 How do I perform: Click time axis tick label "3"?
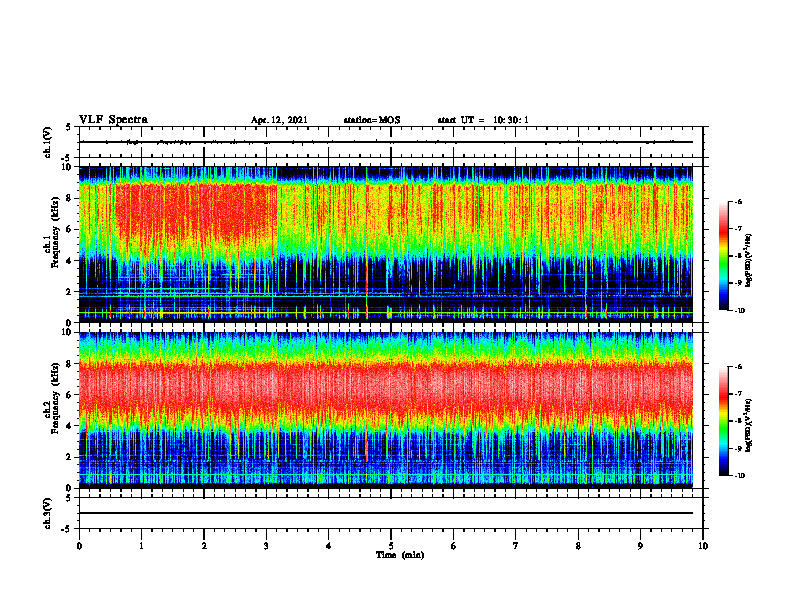(x=266, y=546)
